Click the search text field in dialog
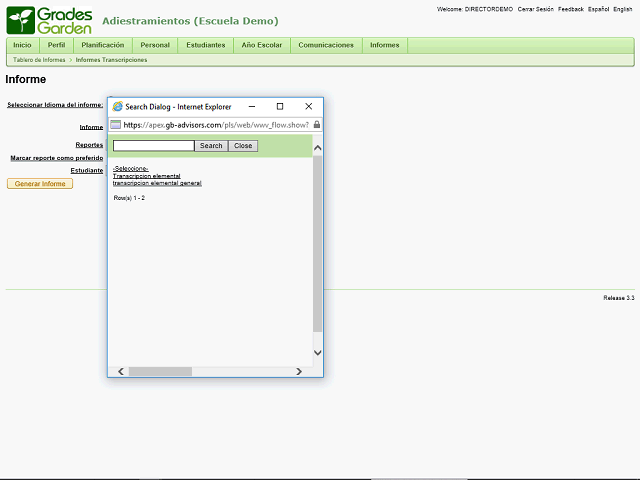Image resolution: width=640 pixels, height=480 pixels. click(x=153, y=146)
